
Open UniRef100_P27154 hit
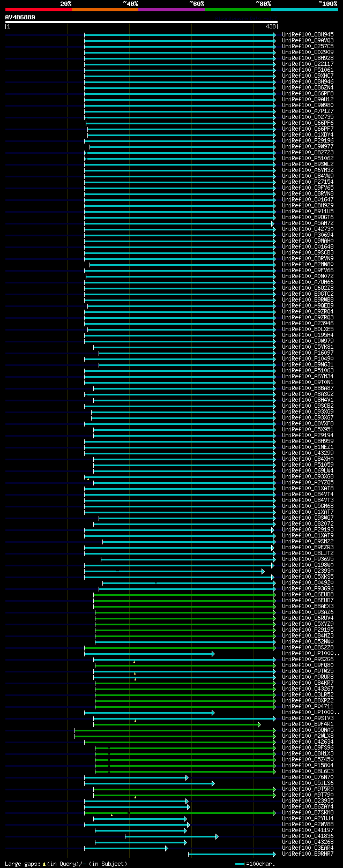tap(308, 182)
